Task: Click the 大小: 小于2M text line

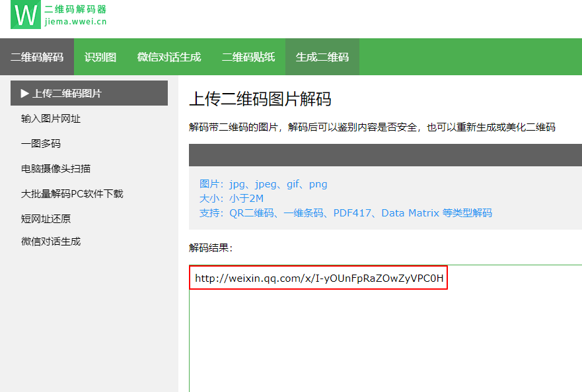Action: 231,199
